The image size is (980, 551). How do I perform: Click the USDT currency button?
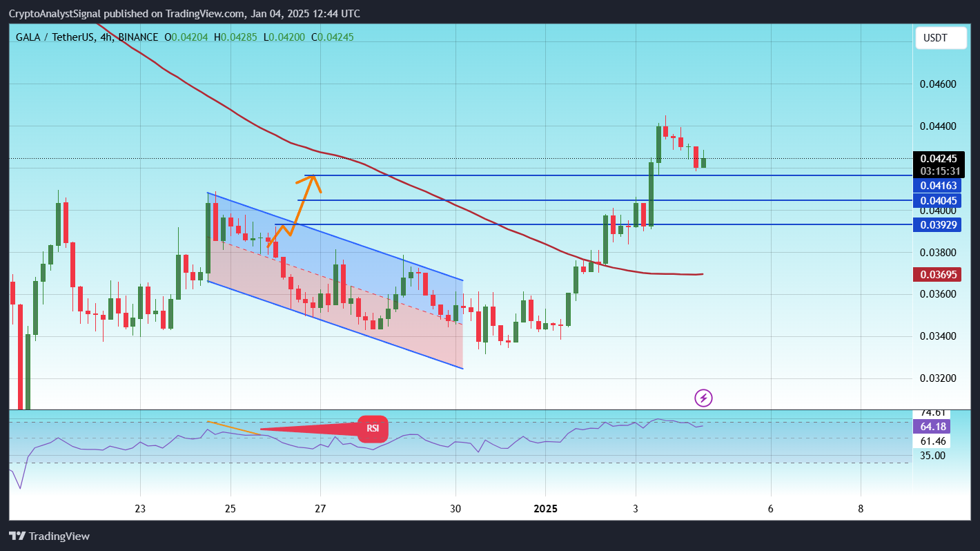pos(941,39)
